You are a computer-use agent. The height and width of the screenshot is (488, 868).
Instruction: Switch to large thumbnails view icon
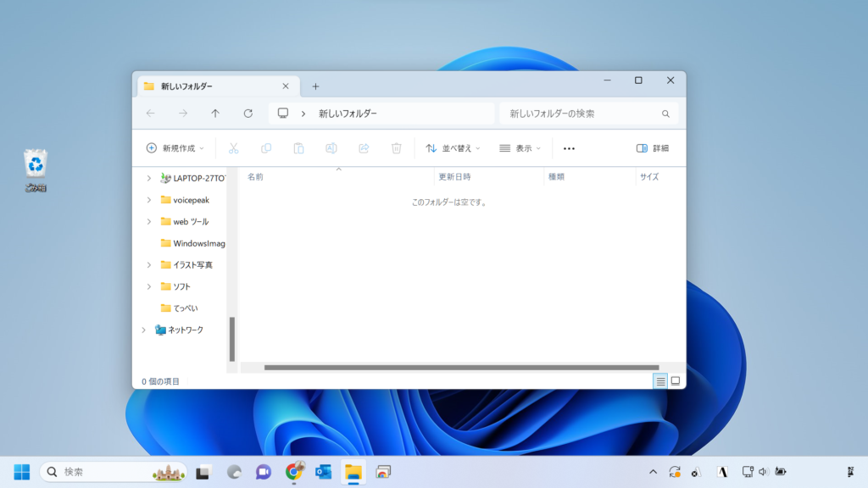tap(676, 381)
